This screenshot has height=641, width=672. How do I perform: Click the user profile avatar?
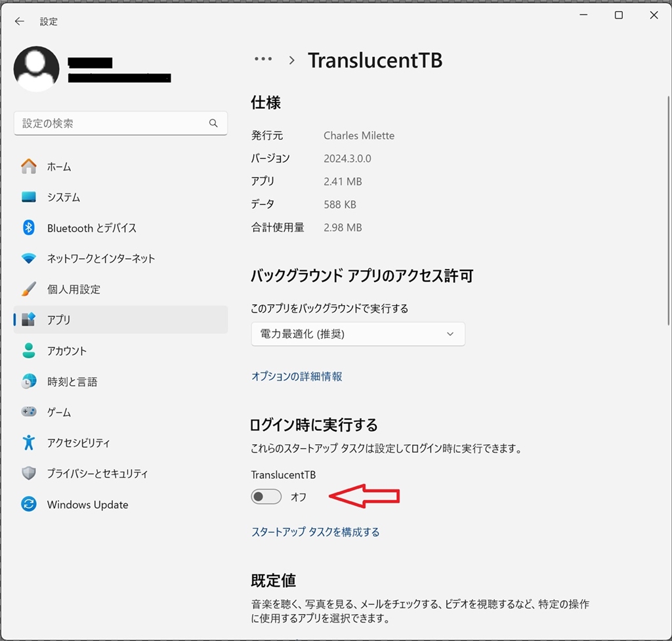37,68
